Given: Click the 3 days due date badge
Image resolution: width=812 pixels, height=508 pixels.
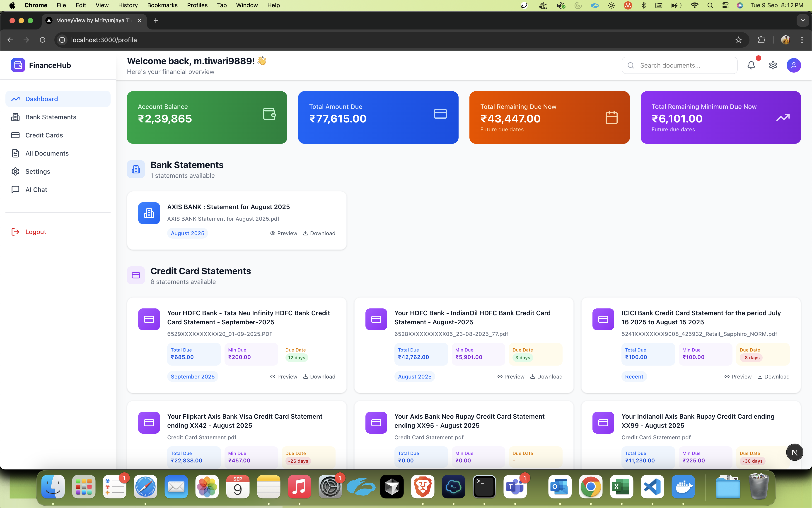Looking at the screenshot, I should 523,357.
